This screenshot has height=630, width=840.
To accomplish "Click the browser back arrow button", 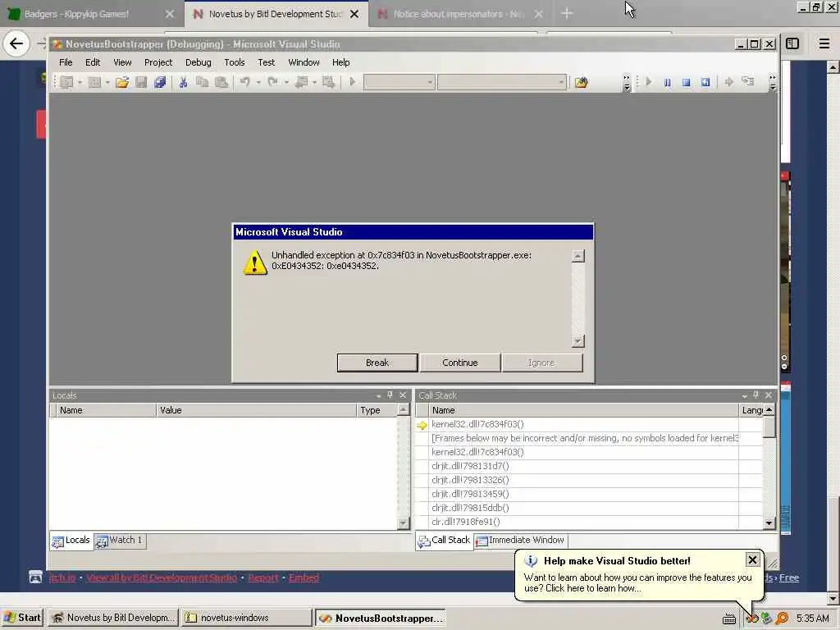I will pyautogui.click(x=16, y=43).
